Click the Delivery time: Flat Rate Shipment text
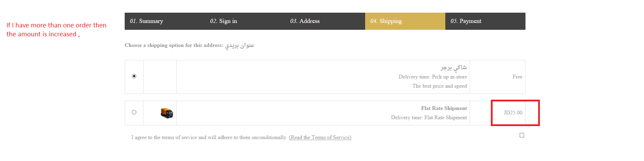Screen dimensions: 644x161 [x=429, y=117]
